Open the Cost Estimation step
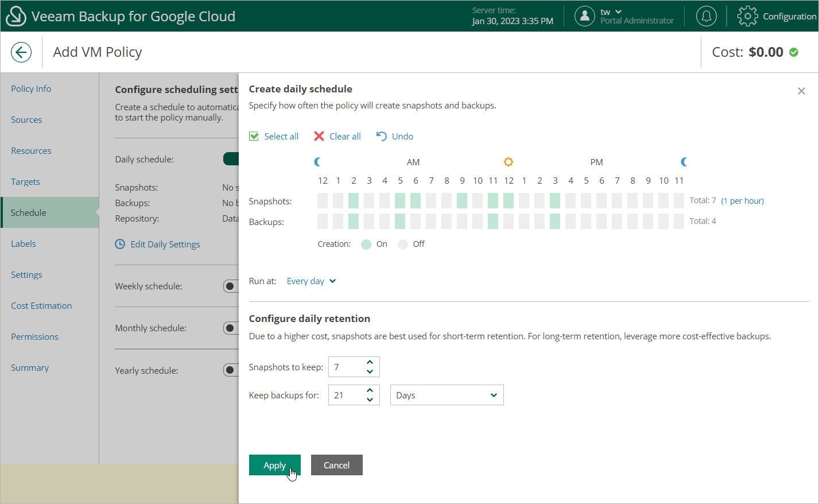 pos(41,305)
